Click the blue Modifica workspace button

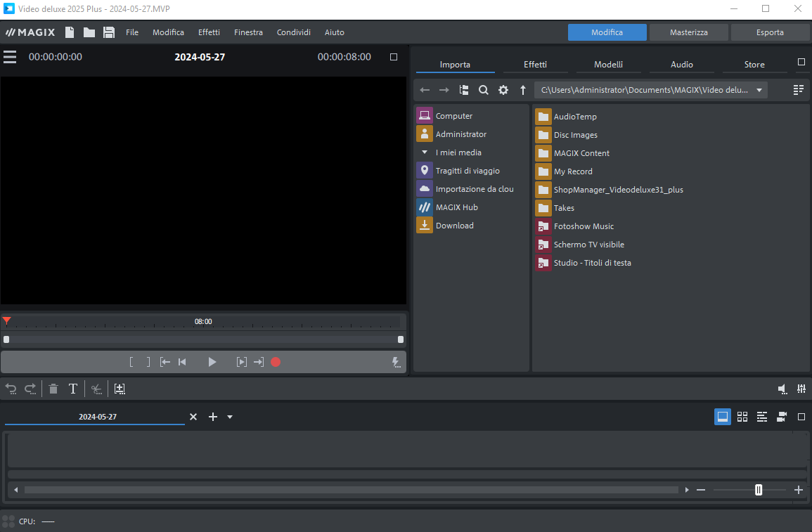click(607, 32)
